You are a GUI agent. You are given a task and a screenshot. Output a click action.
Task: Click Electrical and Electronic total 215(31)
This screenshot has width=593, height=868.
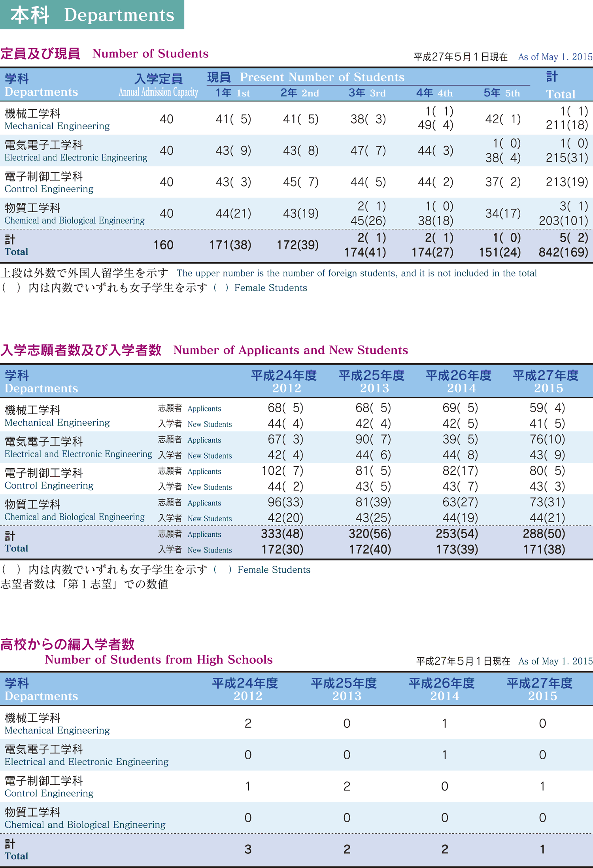pyautogui.click(x=567, y=157)
